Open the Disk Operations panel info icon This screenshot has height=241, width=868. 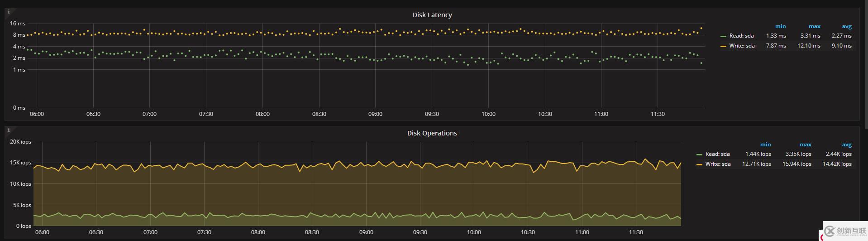point(8,130)
